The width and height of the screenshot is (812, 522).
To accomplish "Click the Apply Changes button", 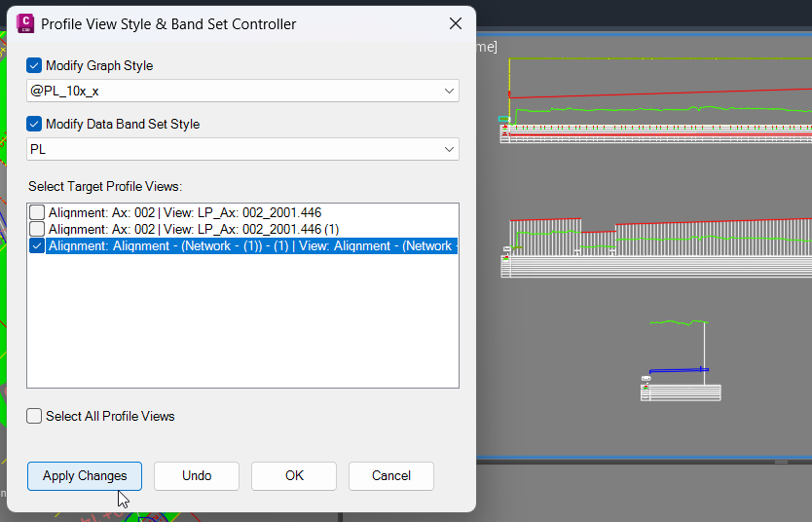I will [85, 476].
